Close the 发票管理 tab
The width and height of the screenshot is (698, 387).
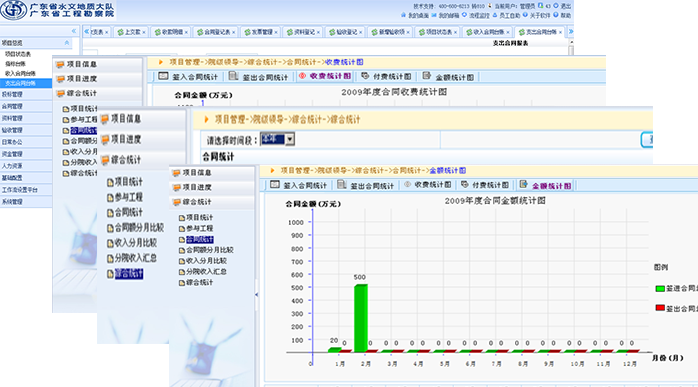pyautogui.click(x=276, y=33)
